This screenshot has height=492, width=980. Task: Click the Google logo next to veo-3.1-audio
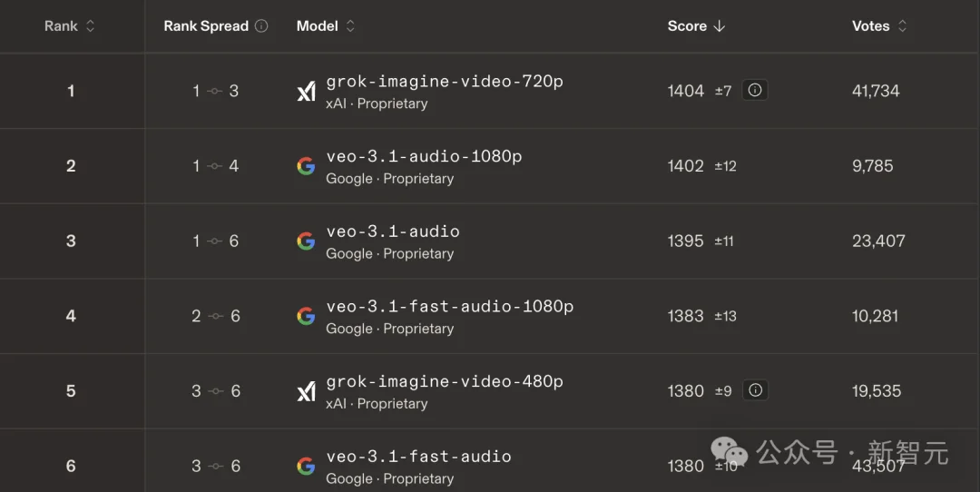pos(307,241)
